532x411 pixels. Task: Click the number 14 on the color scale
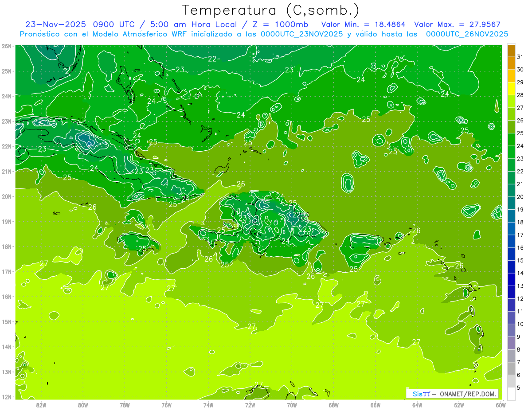(520, 273)
